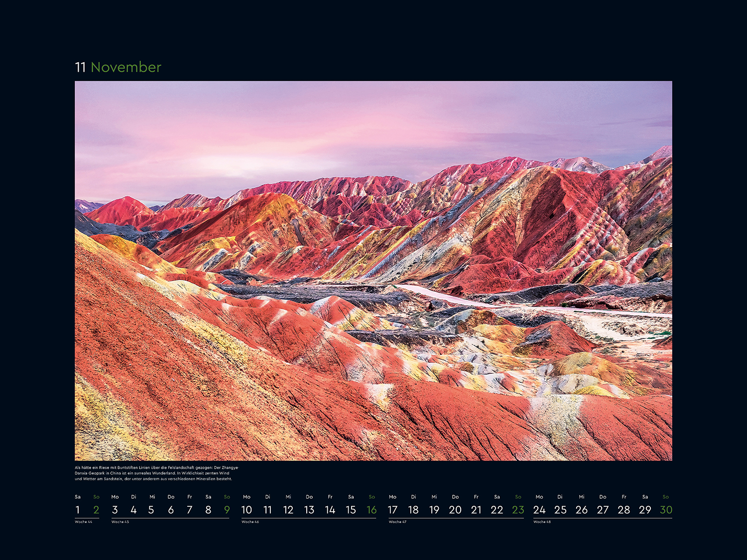Screen dimensions: 747x560
Task: Choose date 11 in the calendar row
Action: tap(267, 510)
